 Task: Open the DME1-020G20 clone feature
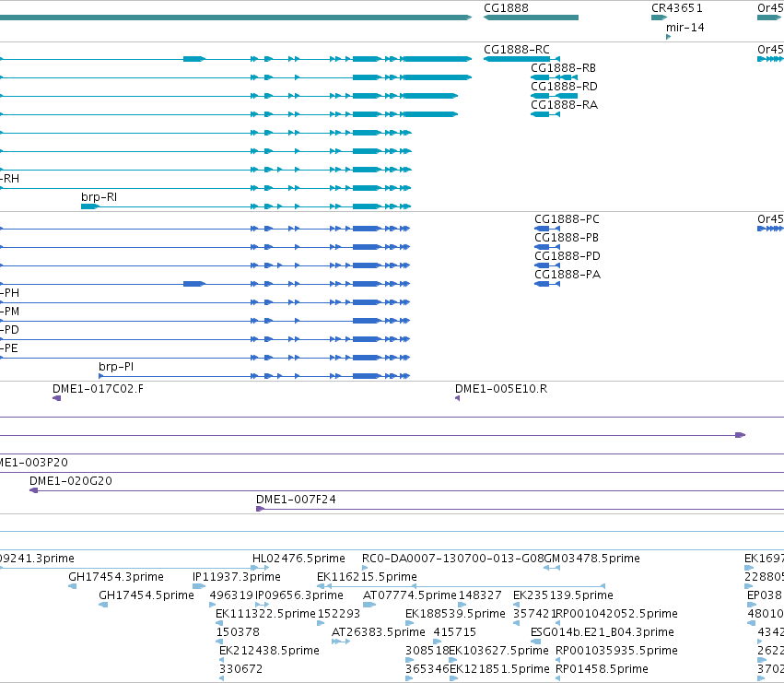click(406, 491)
